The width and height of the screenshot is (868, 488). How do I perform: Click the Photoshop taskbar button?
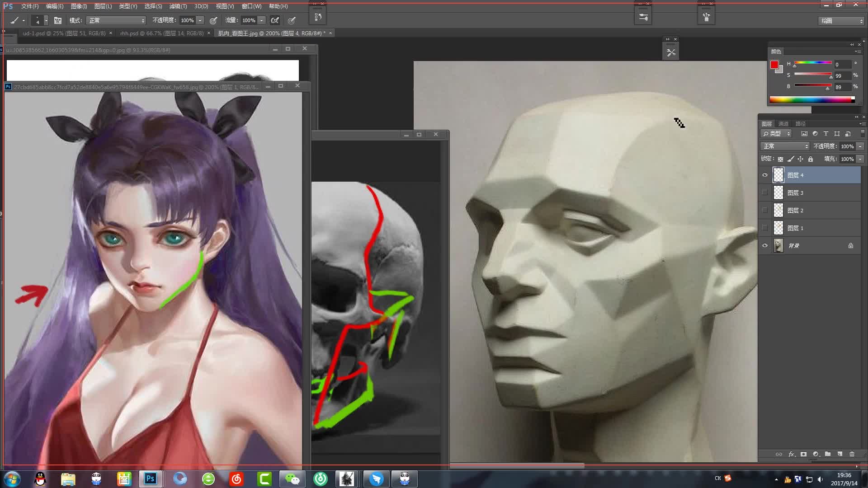point(151,479)
